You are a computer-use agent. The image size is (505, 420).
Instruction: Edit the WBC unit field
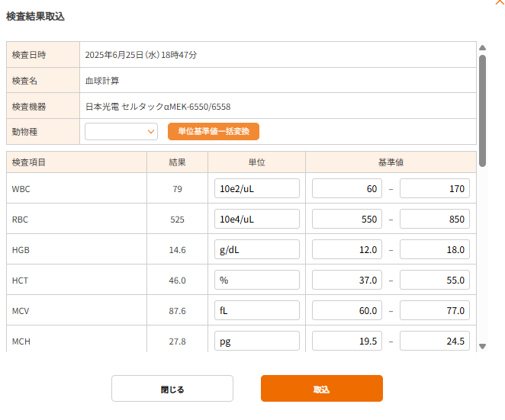(257, 188)
